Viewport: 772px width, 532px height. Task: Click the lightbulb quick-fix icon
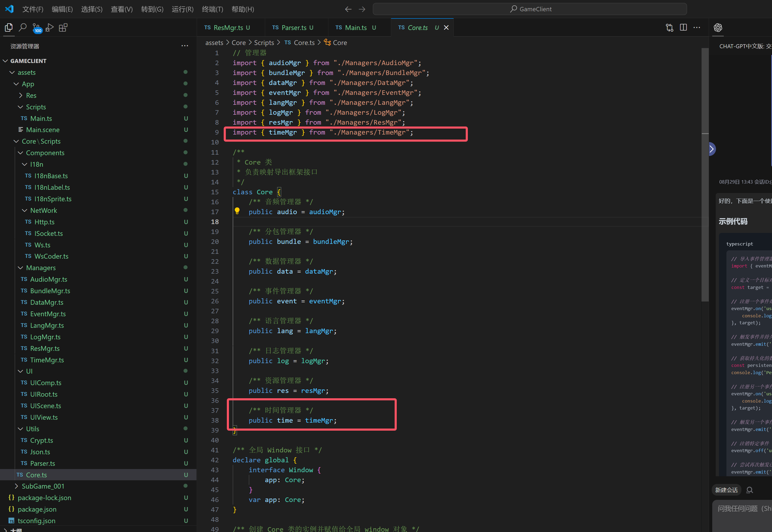[x=237, y=211]
